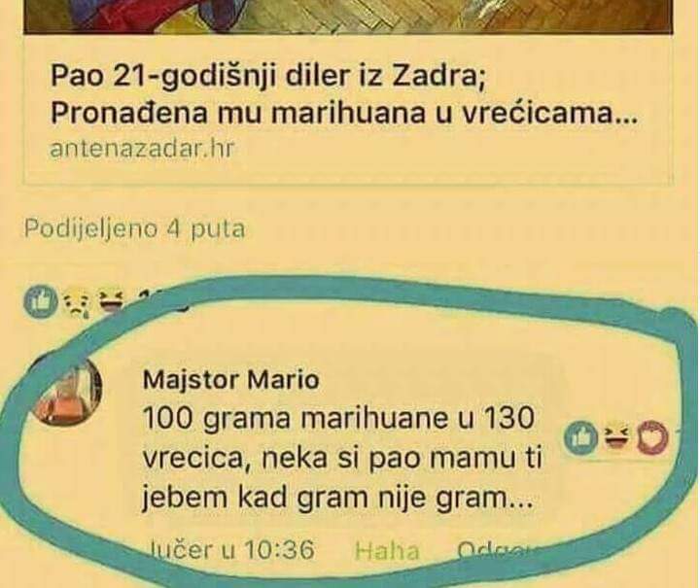Click the comment's red heart reaction icon
Image resolution: width=700 pixels, height=588 pixels.
click(652, 438)
